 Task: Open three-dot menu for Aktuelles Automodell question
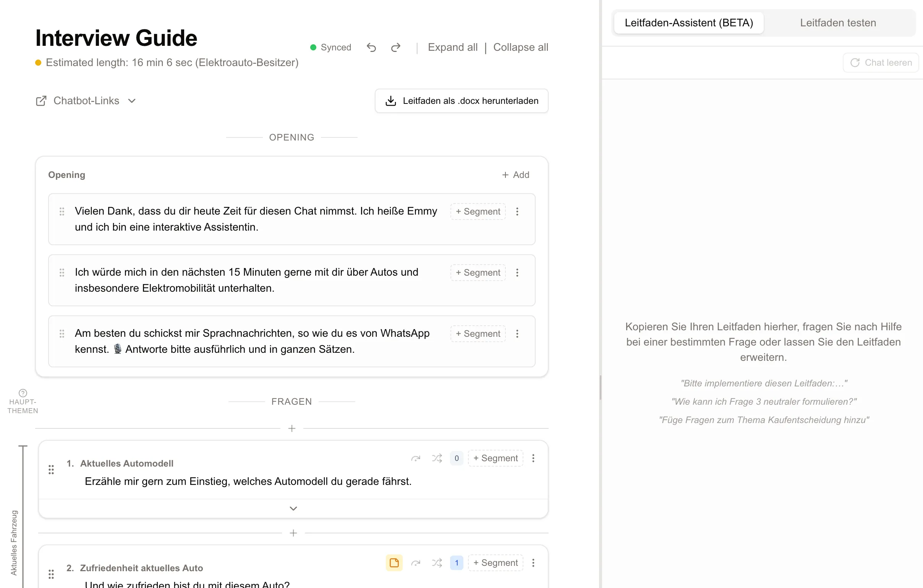[x=533, y=458]
